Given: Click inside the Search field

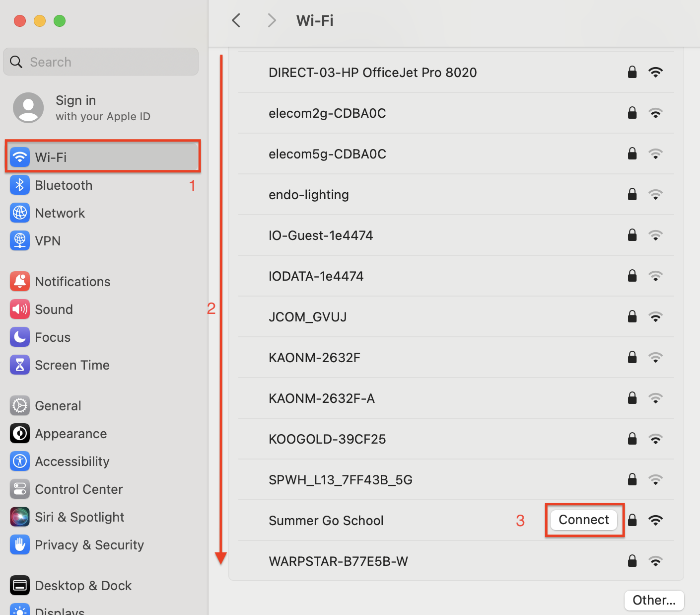Looking at the screenshot, I should [x=100, y=62].
